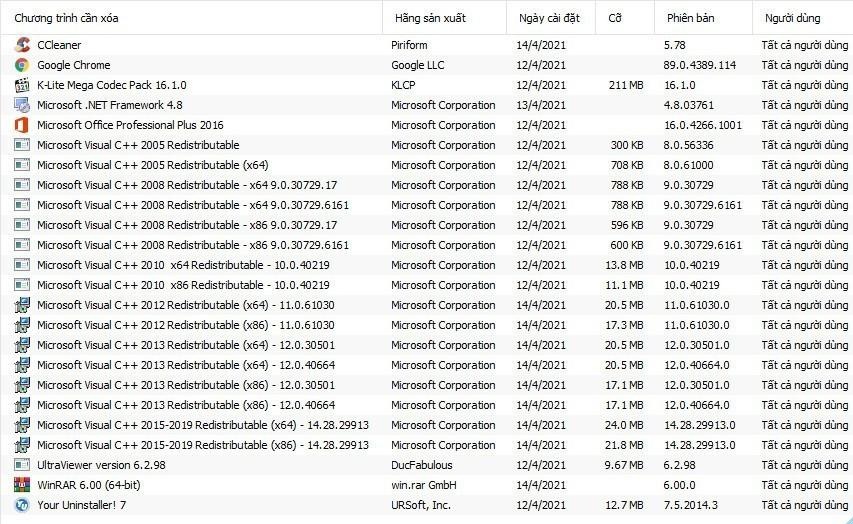Select the Visual C++ 2005 Redistributable (x64) icon
This screenshot has height=524, width=853.
coord(22,165)
